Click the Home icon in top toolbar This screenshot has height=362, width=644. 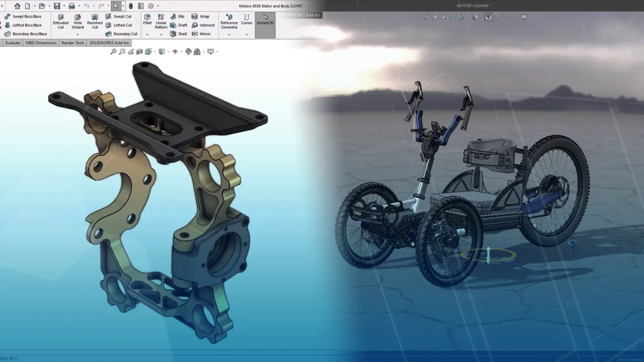click(x=17, y=6)
